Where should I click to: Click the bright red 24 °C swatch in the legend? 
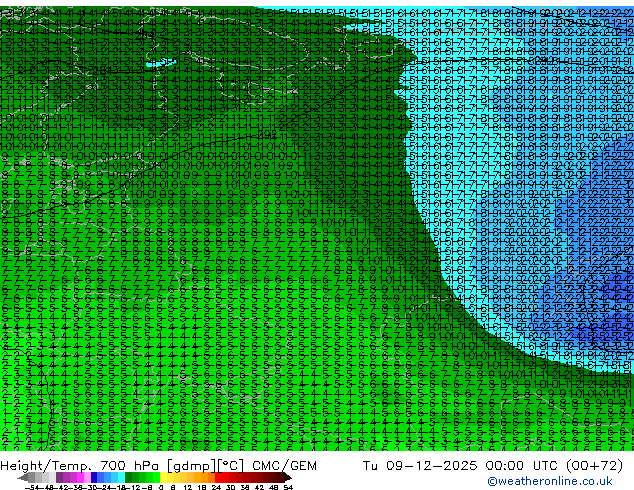pos(218,477)
